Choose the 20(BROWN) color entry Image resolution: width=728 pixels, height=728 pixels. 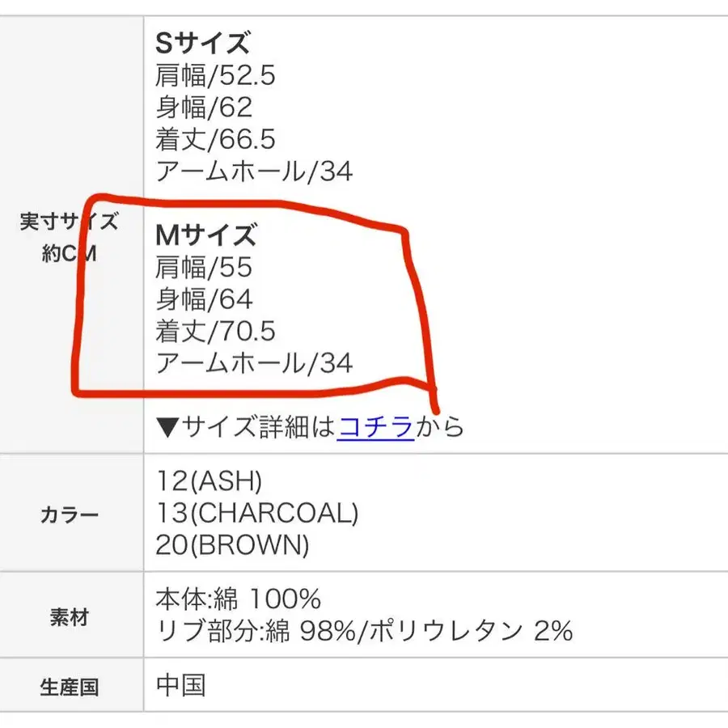tap(232, 546)
